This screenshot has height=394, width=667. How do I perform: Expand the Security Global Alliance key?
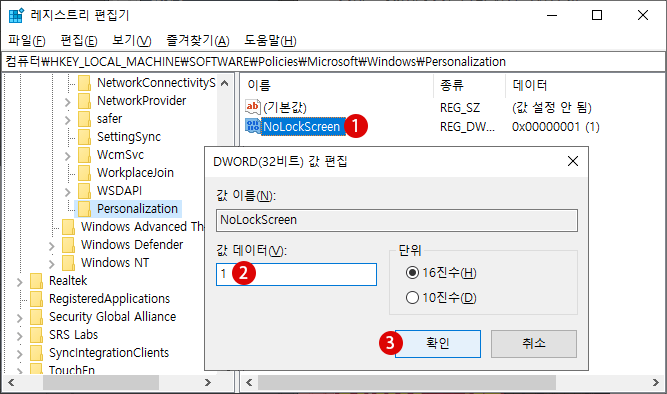coord(20,317)
